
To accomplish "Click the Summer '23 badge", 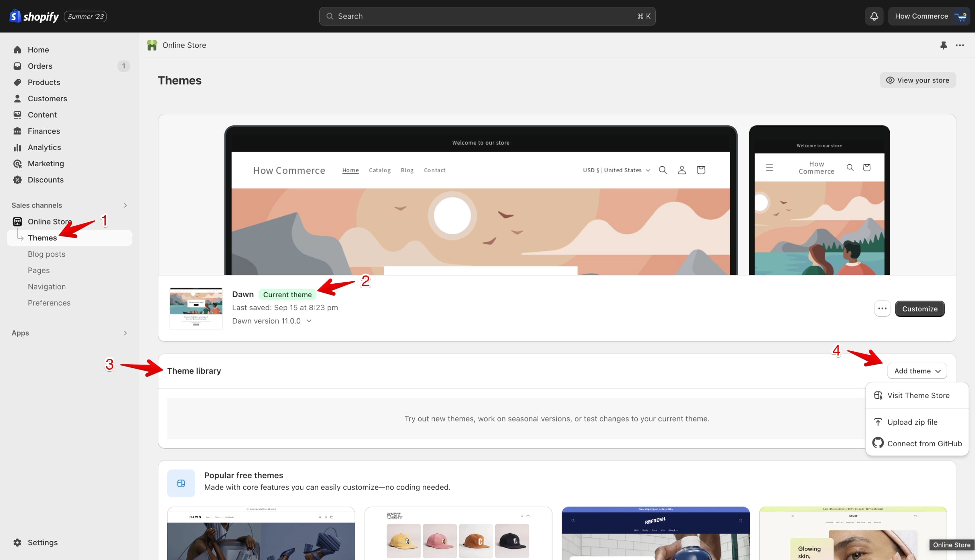I will point(85,16).
